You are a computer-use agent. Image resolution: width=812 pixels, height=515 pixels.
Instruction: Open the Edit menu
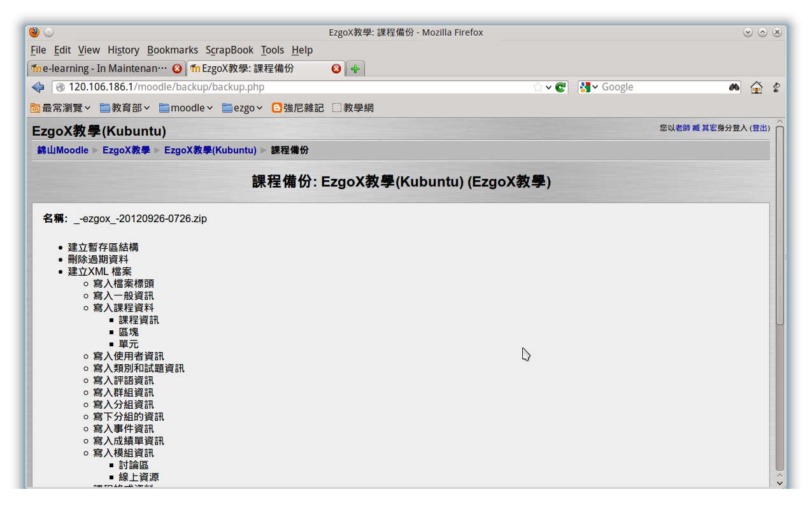coord(62,50)
